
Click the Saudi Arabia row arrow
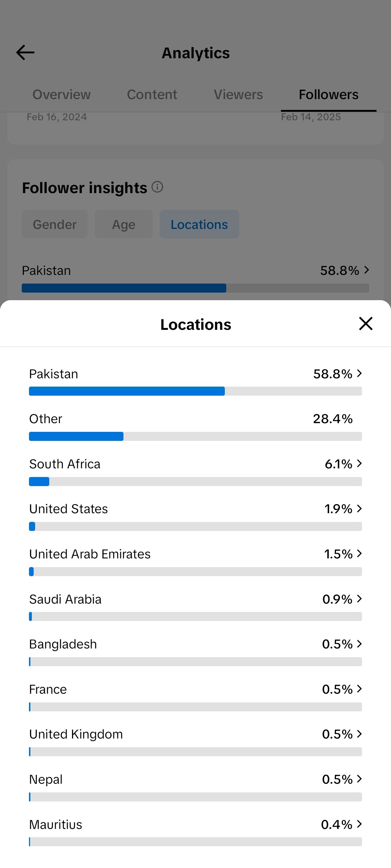click(x=359, y=599)
